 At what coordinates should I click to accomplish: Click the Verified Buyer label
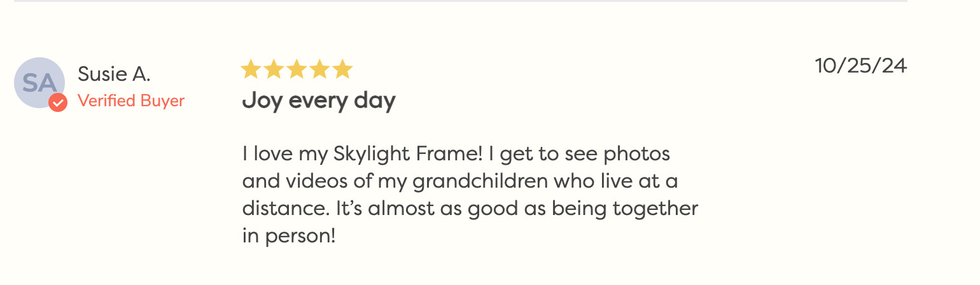[131, 101]
